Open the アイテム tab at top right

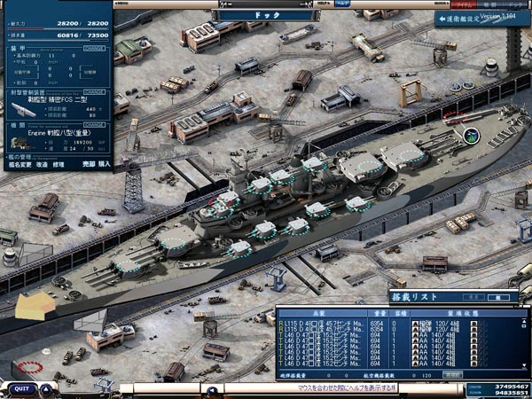click(464, 4)
